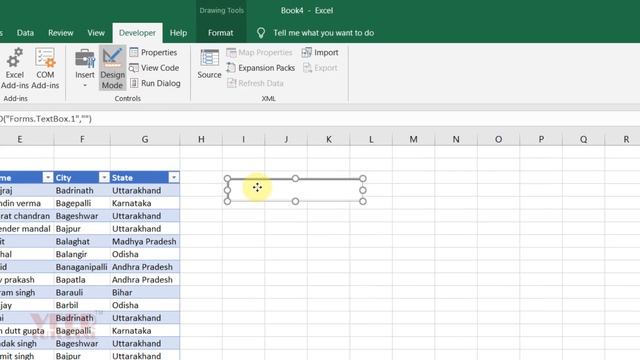Viewport: 640px width, 360px height.
Task: Open the City column filter dropdown
Action: click(x=104, y=178)
